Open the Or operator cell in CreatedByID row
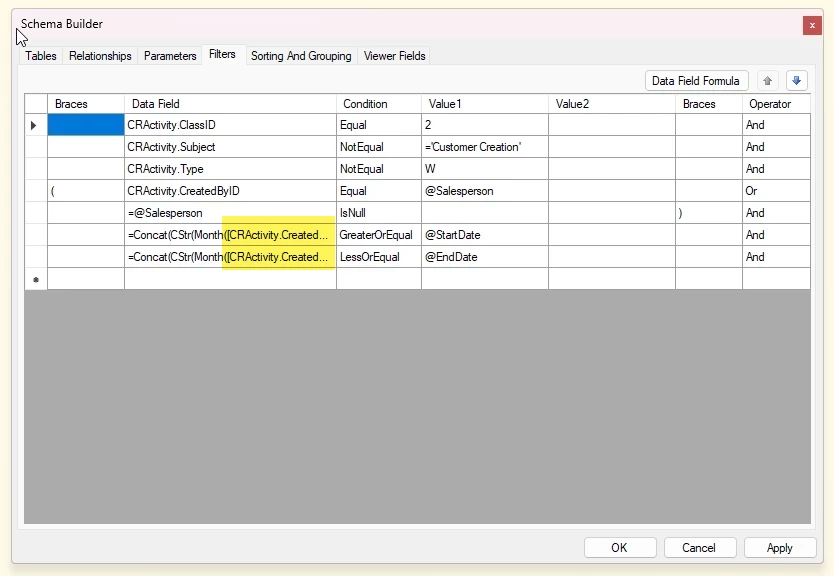Screen dimensions: 834x576 pos(776,191)
